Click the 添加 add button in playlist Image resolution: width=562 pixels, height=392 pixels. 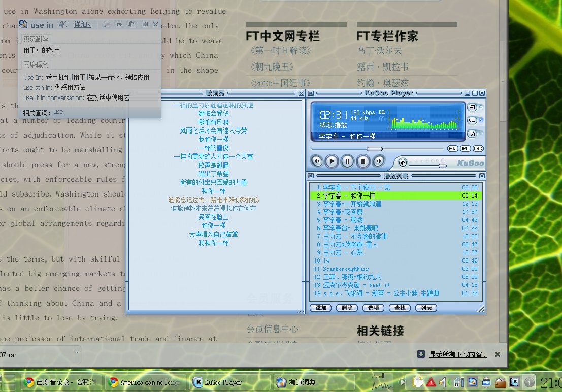click(321, 308)
